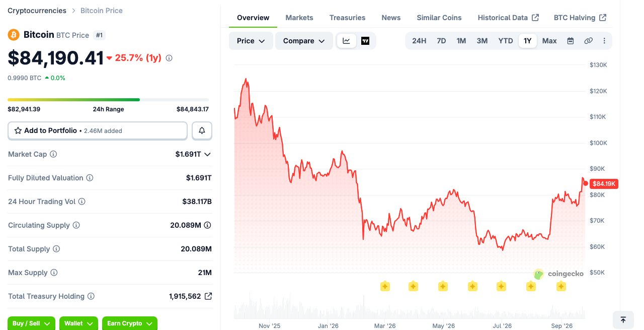Switch to the TradingView chart view
644x330 pixels.
tap(365, 41)
